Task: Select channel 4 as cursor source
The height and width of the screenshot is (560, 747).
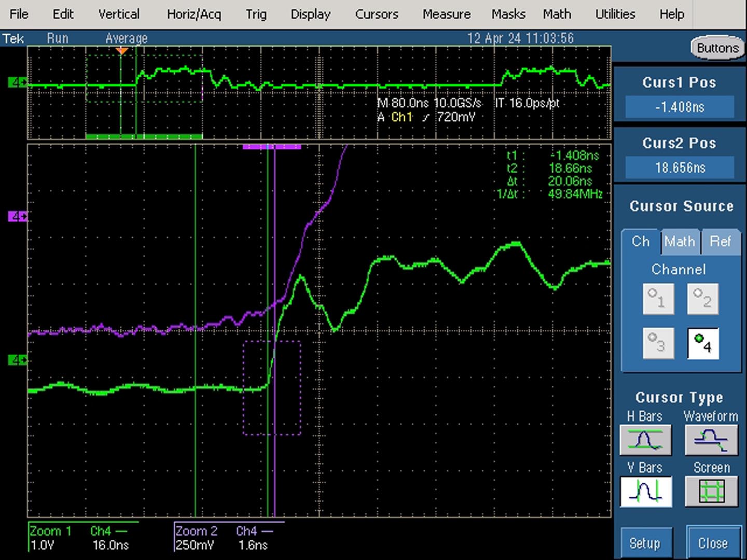Action: (x=703, y=343)
